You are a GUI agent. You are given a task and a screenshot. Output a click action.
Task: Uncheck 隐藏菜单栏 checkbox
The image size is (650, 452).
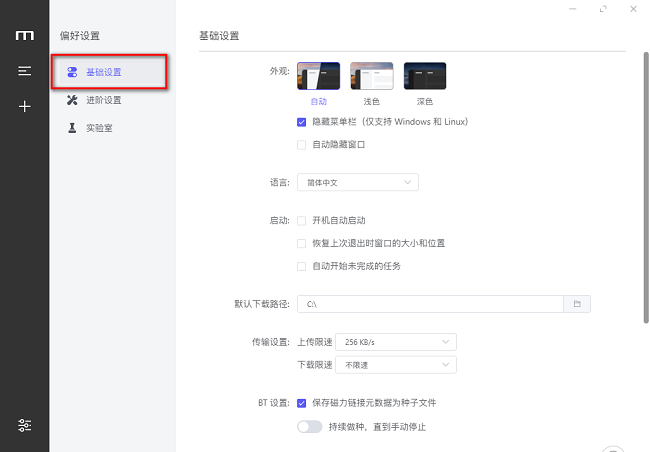coord(301,122)
